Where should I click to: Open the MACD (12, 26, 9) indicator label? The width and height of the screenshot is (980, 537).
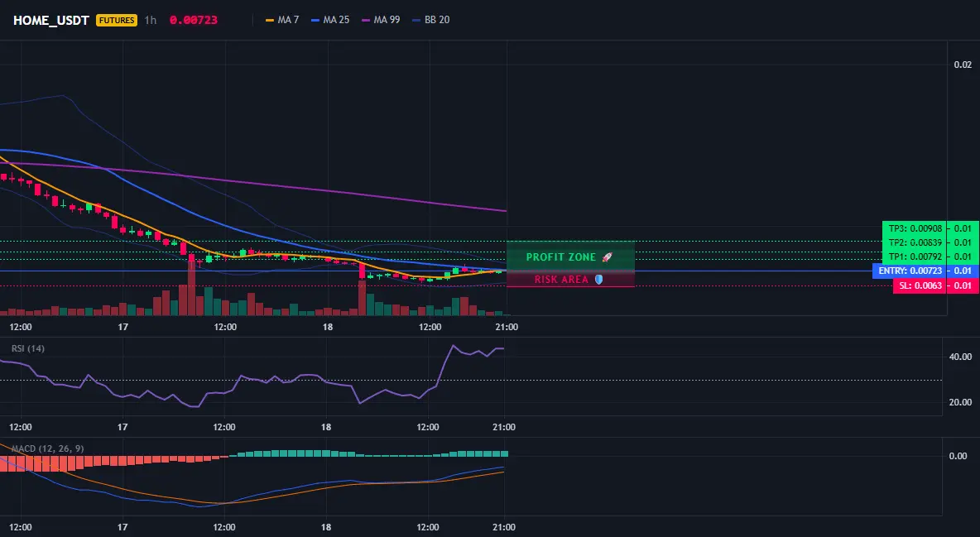[47, 448]
